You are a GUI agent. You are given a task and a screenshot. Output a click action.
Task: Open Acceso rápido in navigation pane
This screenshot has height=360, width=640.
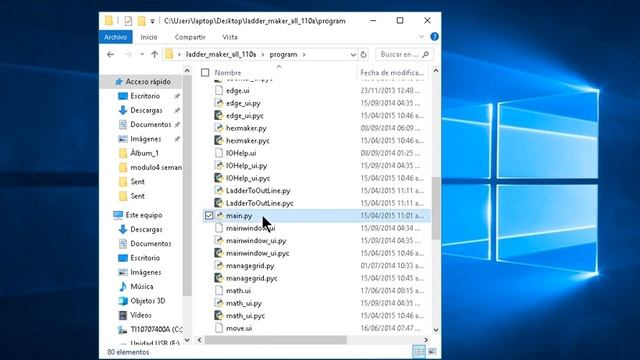click(148, 82)
